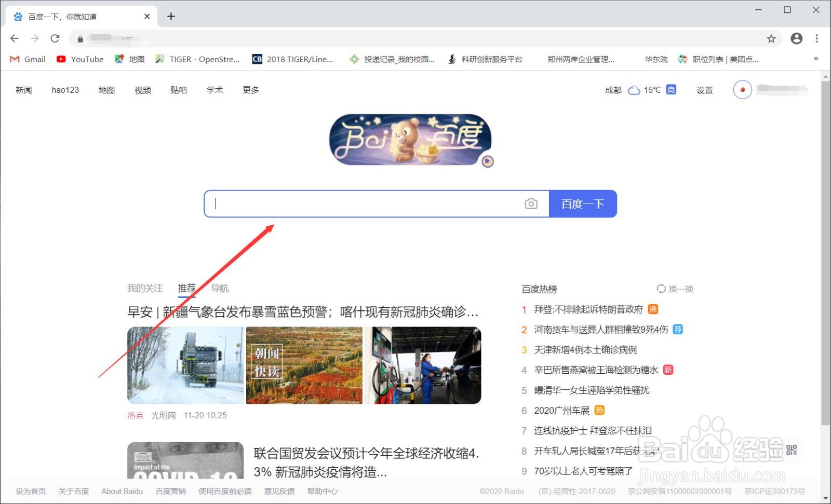Image resolution: width=831 pixels, height=504 pixels.
Task: Click the 百度营销 footer link
Action: (x=171, y=492)
